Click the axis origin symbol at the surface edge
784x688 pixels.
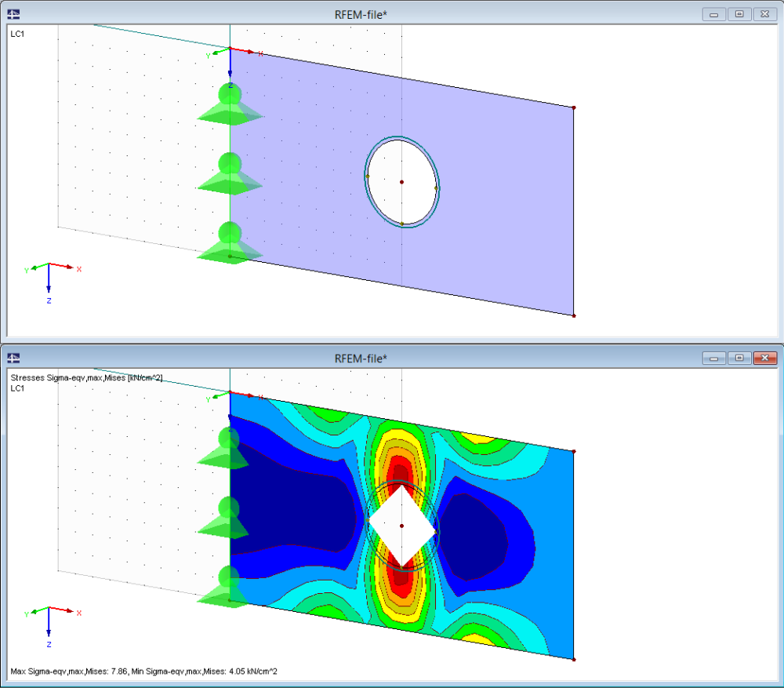(x=230, y=49)
